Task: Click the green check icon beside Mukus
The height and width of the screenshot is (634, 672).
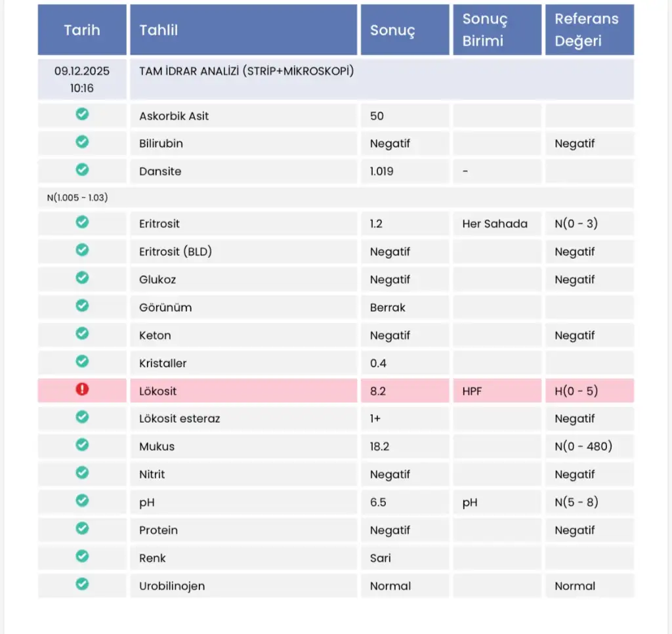Action: (x=82, y=446)
